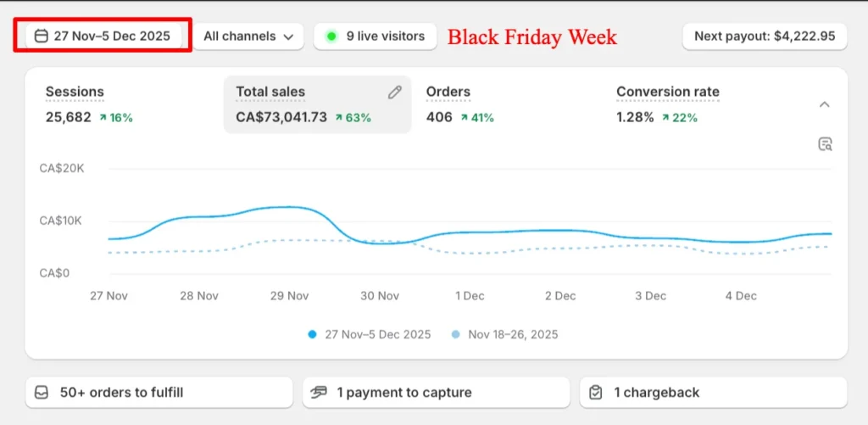Click the Sessions 16% increase indicator
868x425 pixels.
point(116,117)
